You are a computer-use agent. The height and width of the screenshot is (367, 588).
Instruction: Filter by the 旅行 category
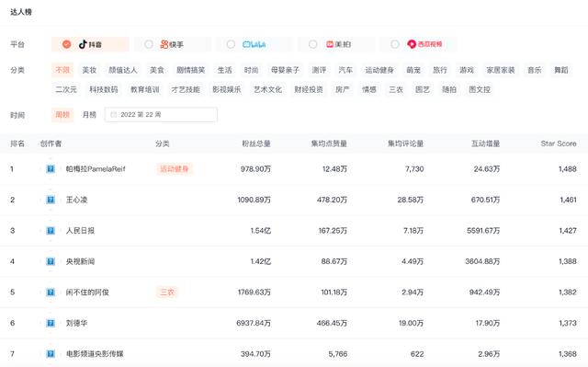pyautogui.click(x=440, y=70)
